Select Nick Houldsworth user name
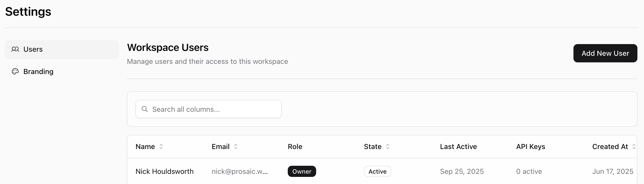The height and width of the screenshot is (184, 644). click(164, 171)
